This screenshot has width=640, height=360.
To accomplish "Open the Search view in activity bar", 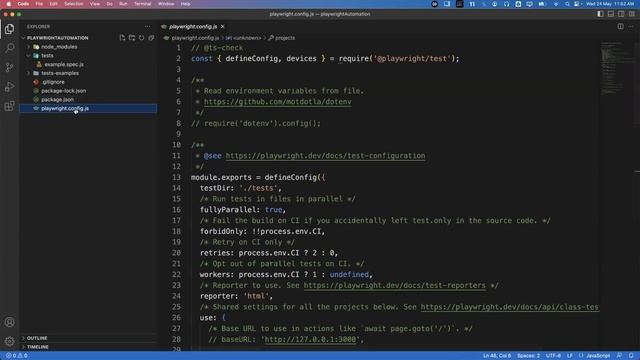I will click(9, 48).
